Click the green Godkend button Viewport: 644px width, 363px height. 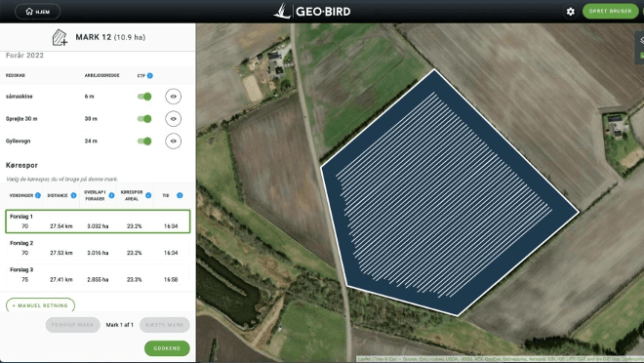[167, 348]
